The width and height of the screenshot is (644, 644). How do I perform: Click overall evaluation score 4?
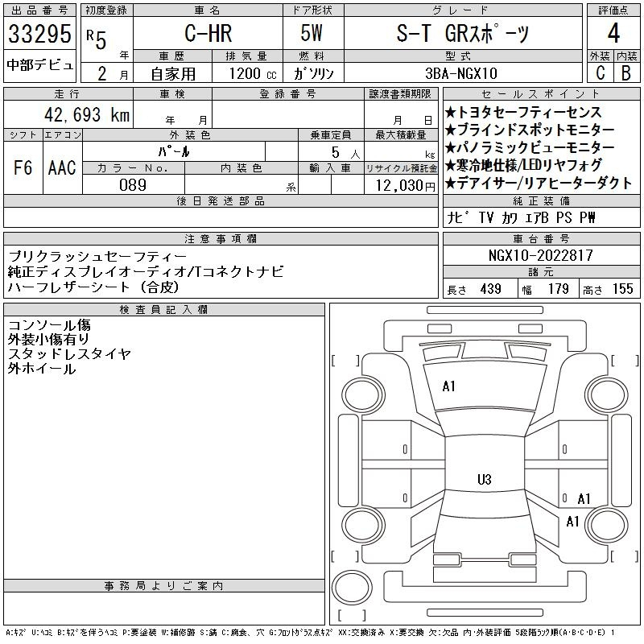[x=613, y=33]
